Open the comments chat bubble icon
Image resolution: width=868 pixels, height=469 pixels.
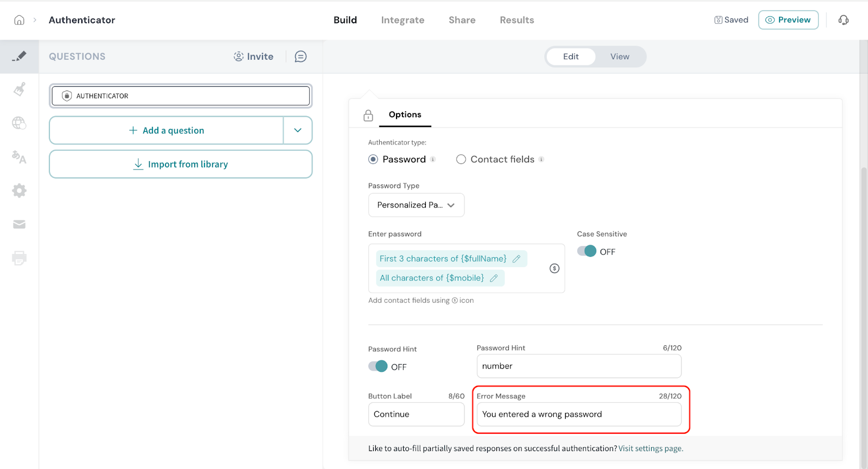301,56
